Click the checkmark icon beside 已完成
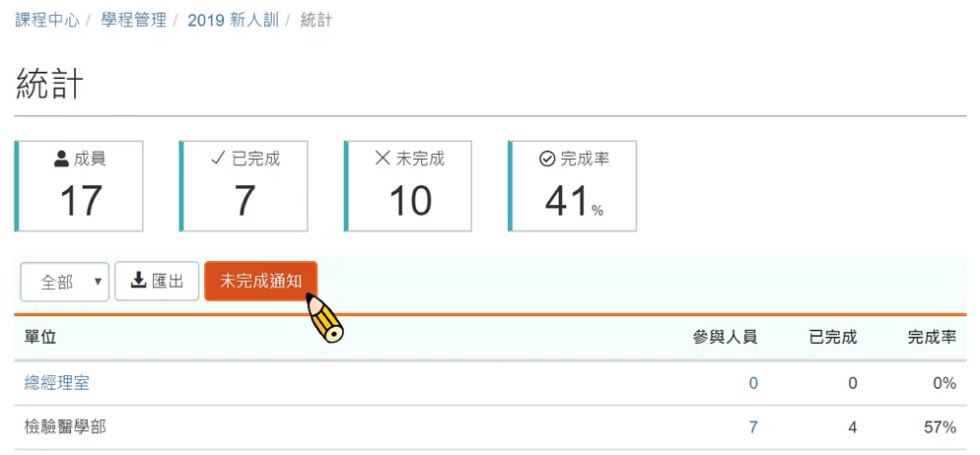 (x=218, y=159)
